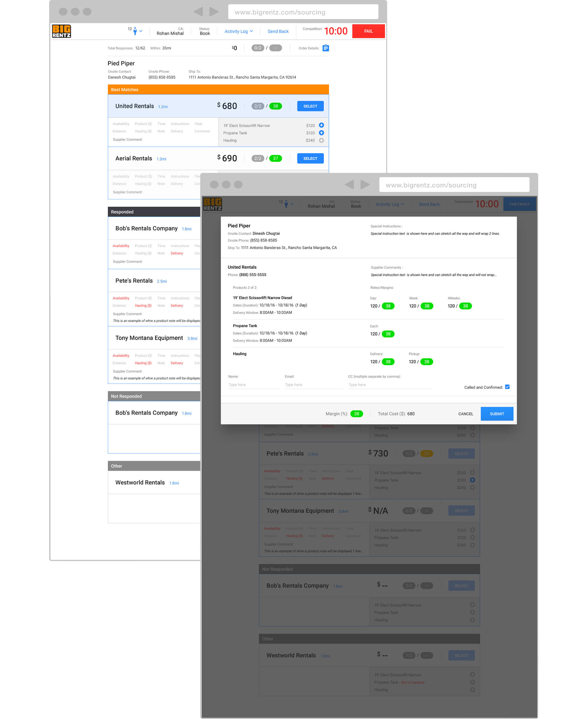Click the plus icon for Scissorlift under Pete's Rentals
Image resolution: width=588 pixels, height=719 pixels.
click(x=473, y=473)
